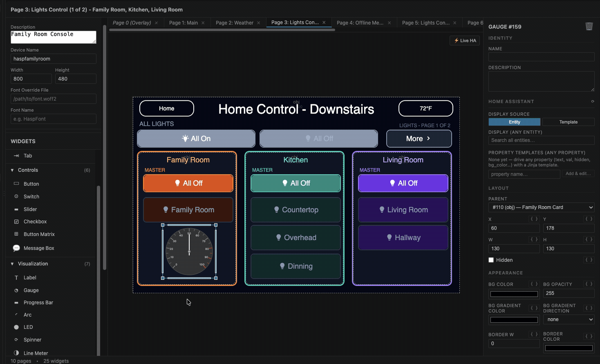Open template braces for Hidden property
The width and height of the screenshot is (600, 364).
pyautogui.click(x=589, y=260)
